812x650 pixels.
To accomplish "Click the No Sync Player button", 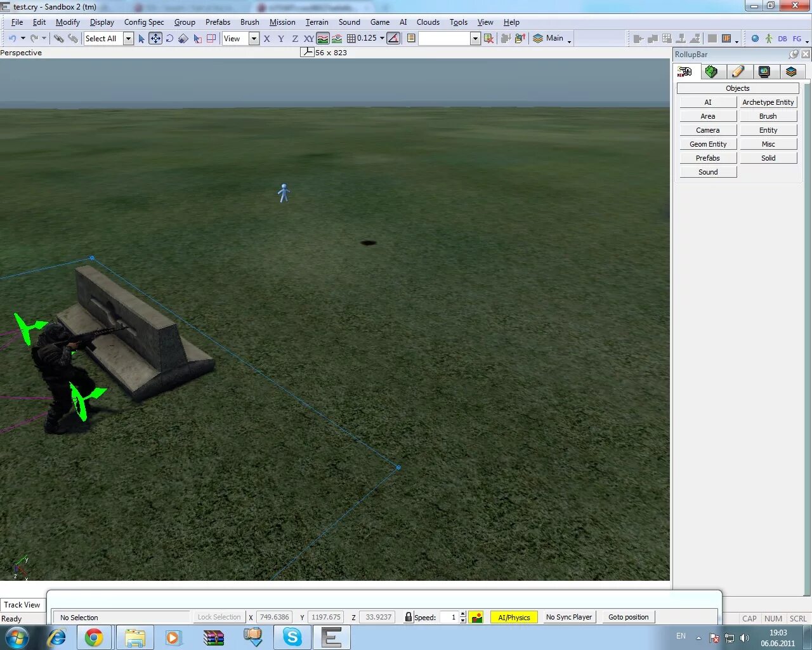I will point(569,617).
